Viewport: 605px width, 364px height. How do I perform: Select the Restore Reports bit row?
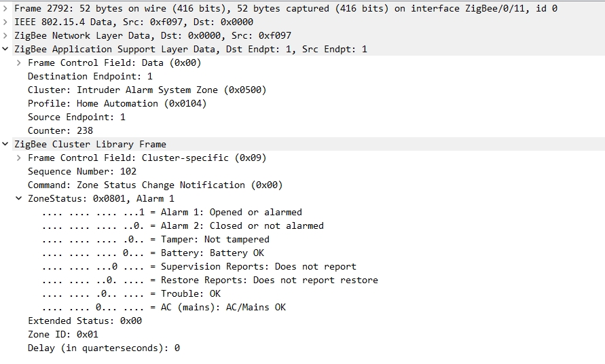269,280
